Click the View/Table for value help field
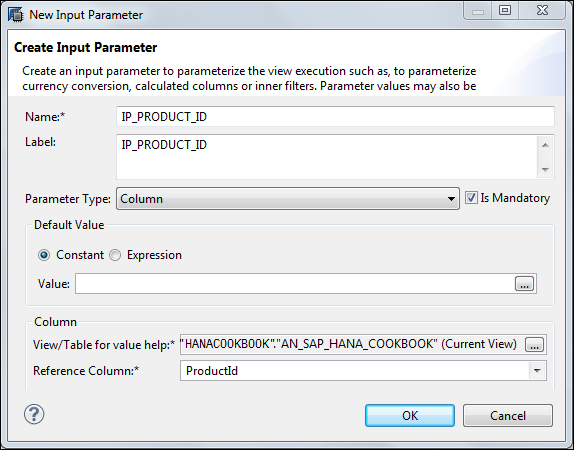The image size is (574, 450). [352, 345]
